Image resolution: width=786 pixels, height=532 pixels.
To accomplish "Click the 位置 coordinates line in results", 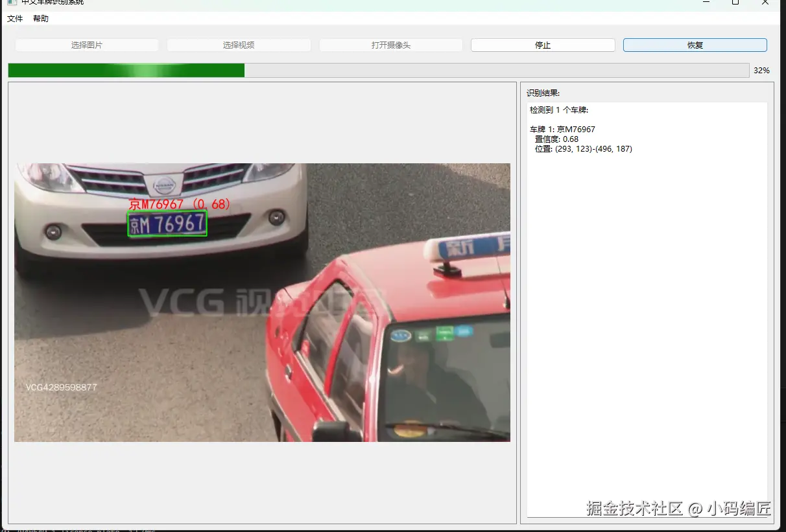I will pos(583,148).
